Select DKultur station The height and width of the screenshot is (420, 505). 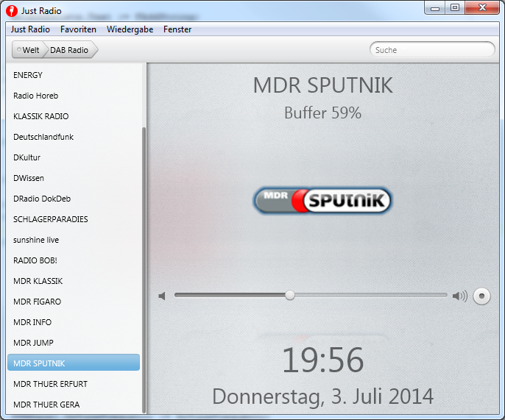coord(74,157)
